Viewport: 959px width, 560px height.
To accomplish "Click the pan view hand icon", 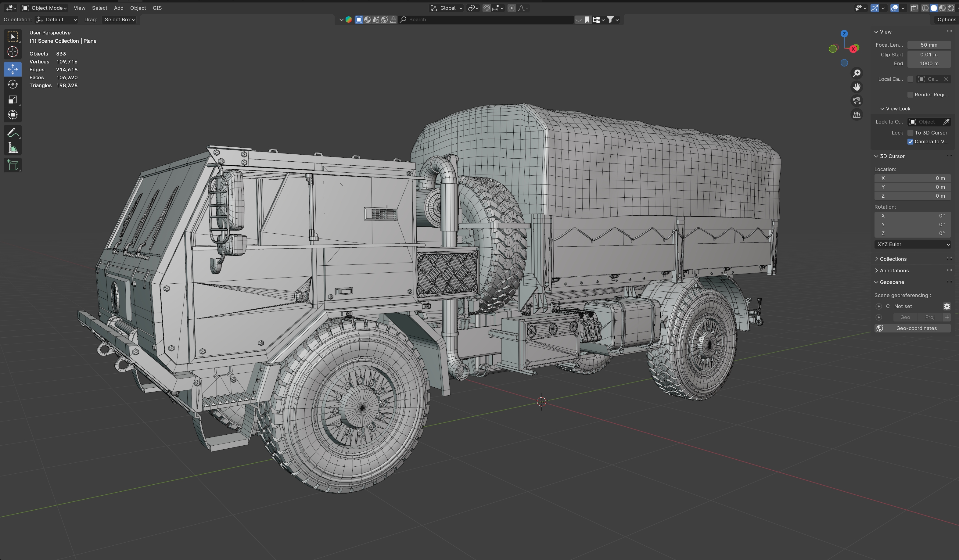I will [x=857, y=87].
